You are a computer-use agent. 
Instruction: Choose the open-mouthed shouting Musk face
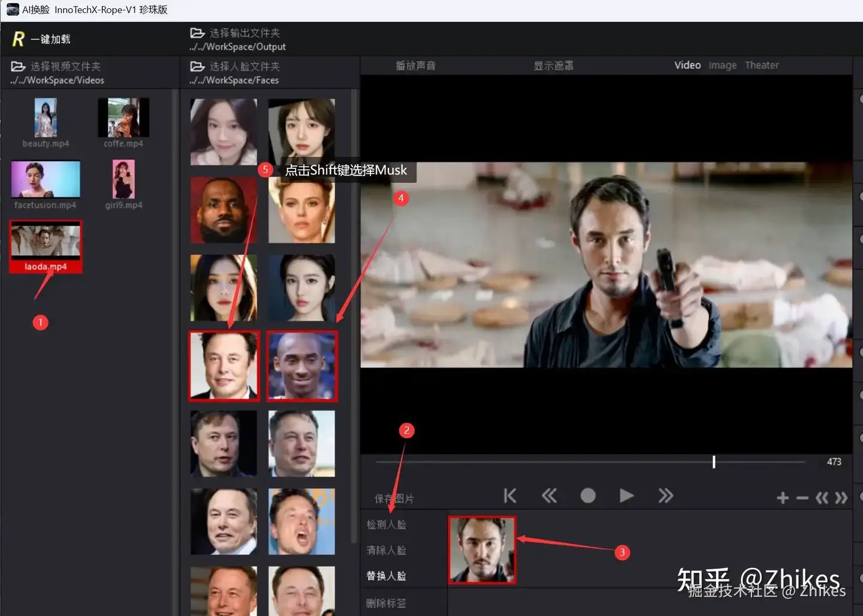[301, 521]
